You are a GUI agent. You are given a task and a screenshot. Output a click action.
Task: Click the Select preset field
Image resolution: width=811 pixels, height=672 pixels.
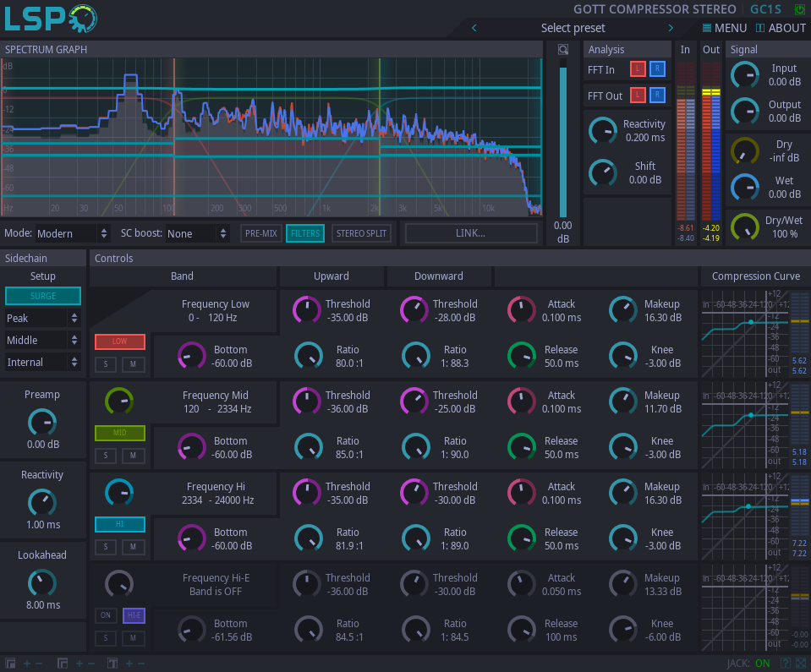pos(573,28)
